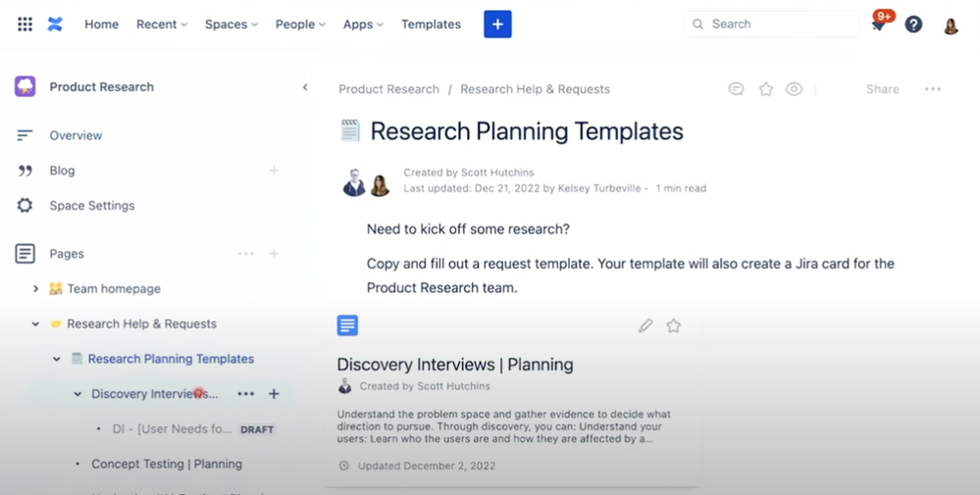Select Research Planning Templates in tree
Screen dimensions: 980x495
coord(171,359)
